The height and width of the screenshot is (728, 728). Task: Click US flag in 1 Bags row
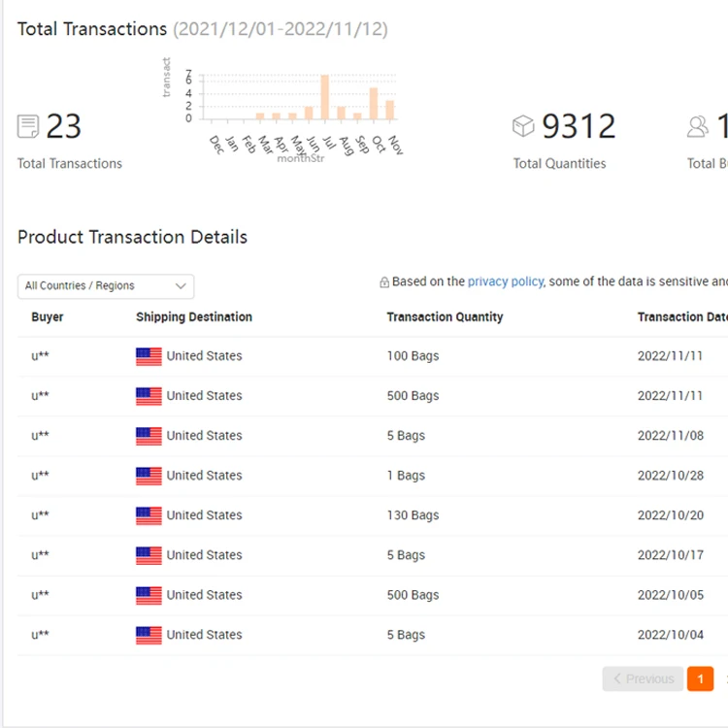tap(149, 476)
